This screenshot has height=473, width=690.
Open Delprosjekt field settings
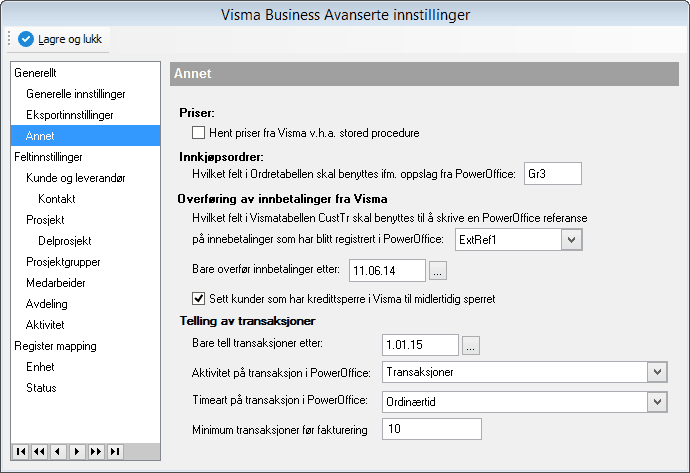tap(65, 241)
